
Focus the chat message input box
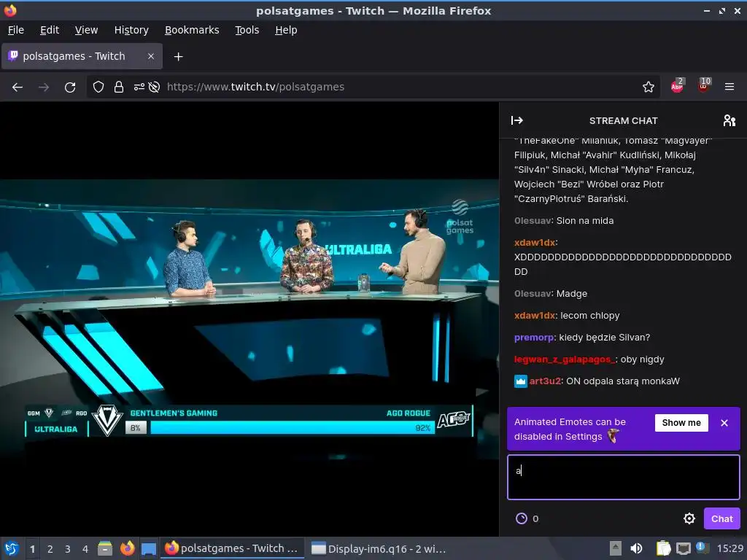(x=623, y=477)
